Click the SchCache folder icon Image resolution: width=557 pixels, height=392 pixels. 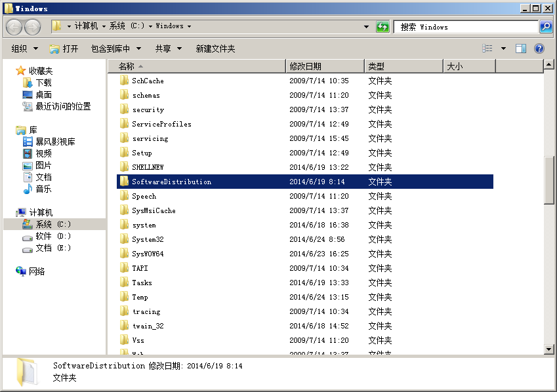click(x=124, y=80)
